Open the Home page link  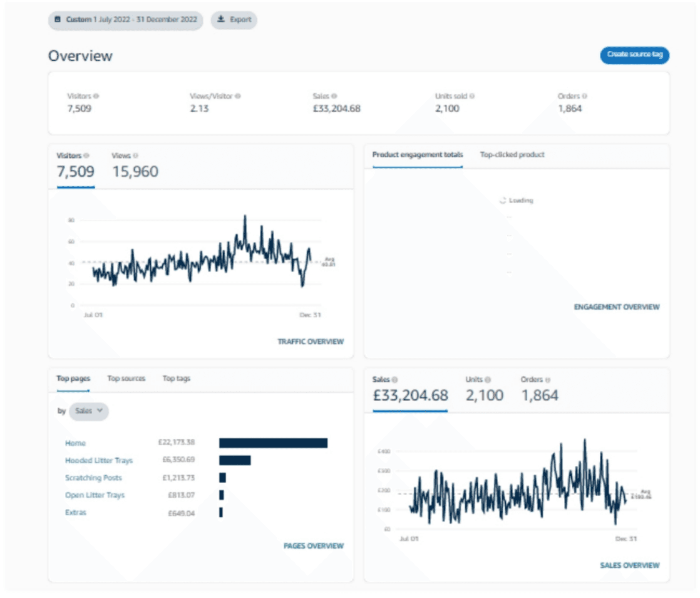point(75,443)
